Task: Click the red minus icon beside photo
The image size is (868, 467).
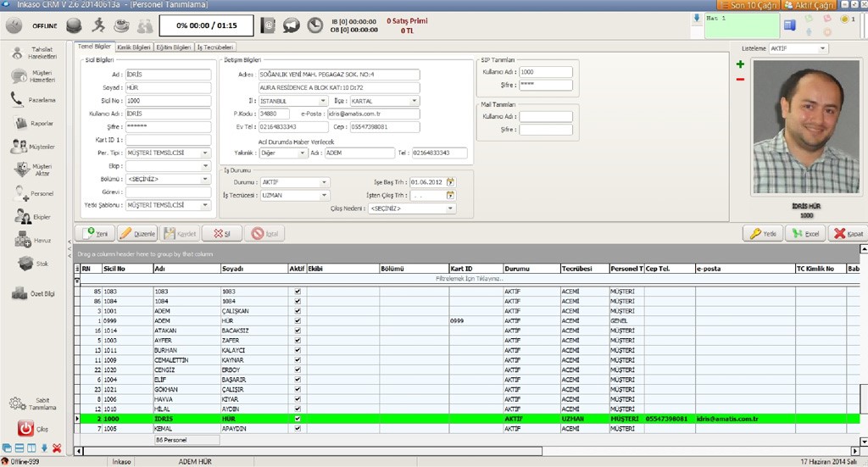Action: 740,80
